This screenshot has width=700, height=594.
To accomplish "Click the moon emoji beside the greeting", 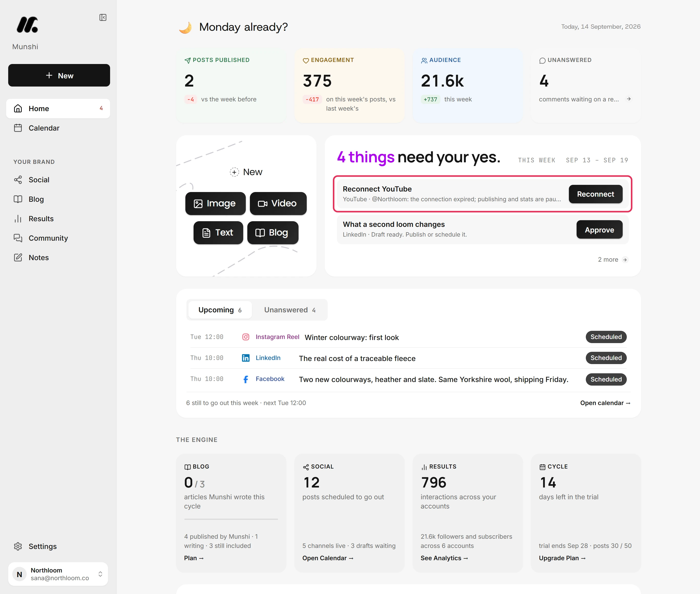I will 185,27.
